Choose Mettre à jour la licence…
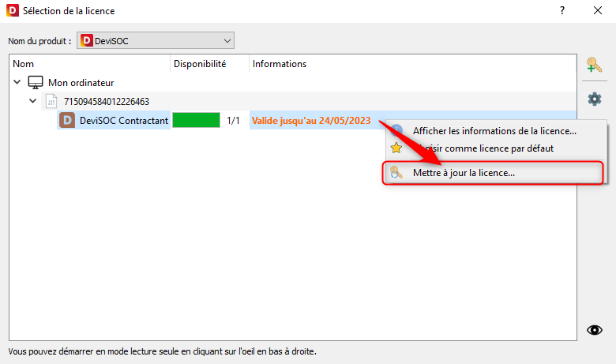Screen dimensions: 616x364 click(493, 173)
